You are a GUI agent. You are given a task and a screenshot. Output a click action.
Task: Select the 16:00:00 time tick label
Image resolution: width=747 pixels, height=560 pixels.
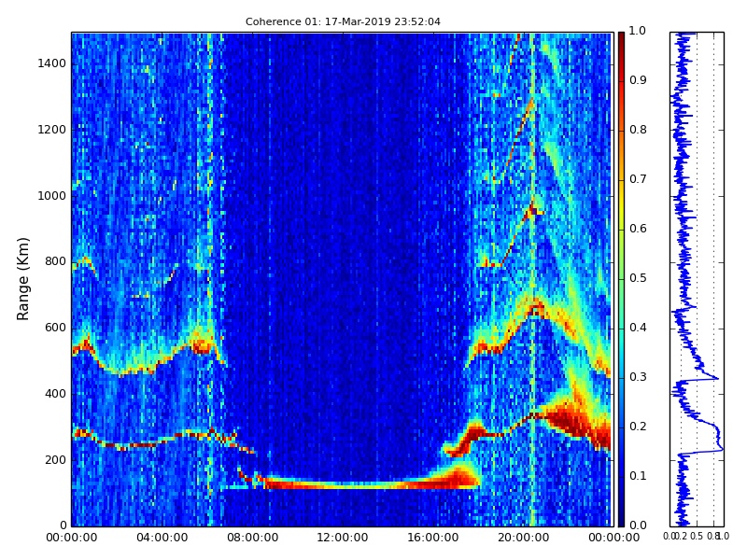433,538
